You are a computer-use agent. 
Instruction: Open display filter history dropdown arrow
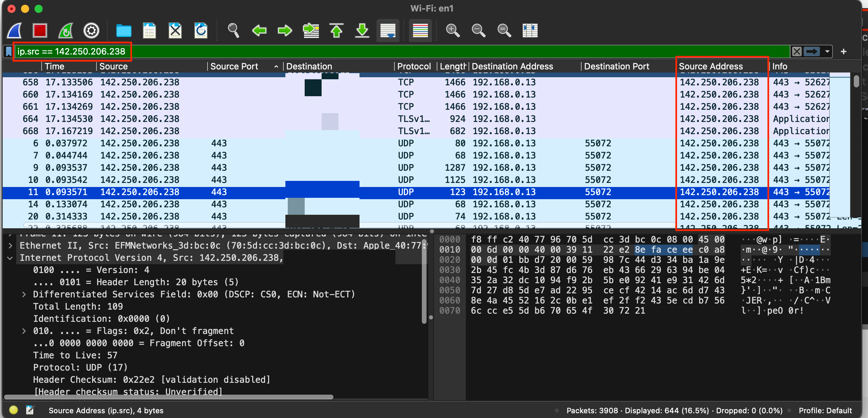[x=827, y=51]
